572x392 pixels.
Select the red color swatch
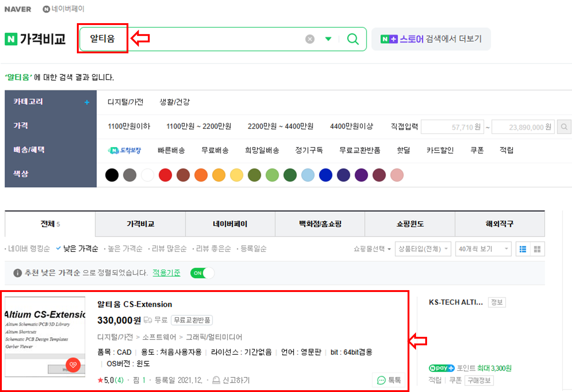(165, 175)
